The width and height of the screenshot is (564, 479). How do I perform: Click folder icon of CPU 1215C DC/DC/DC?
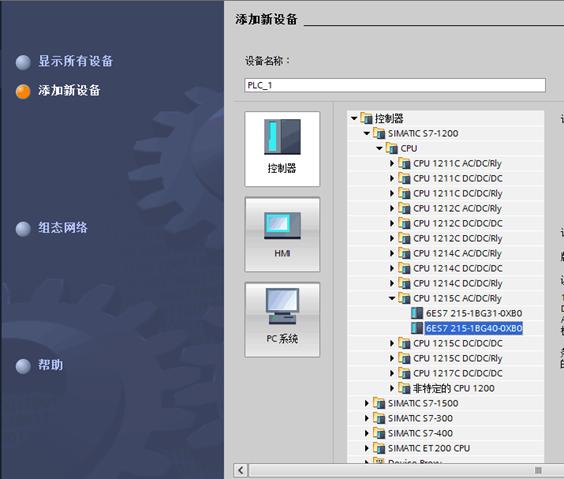[404, 343]
